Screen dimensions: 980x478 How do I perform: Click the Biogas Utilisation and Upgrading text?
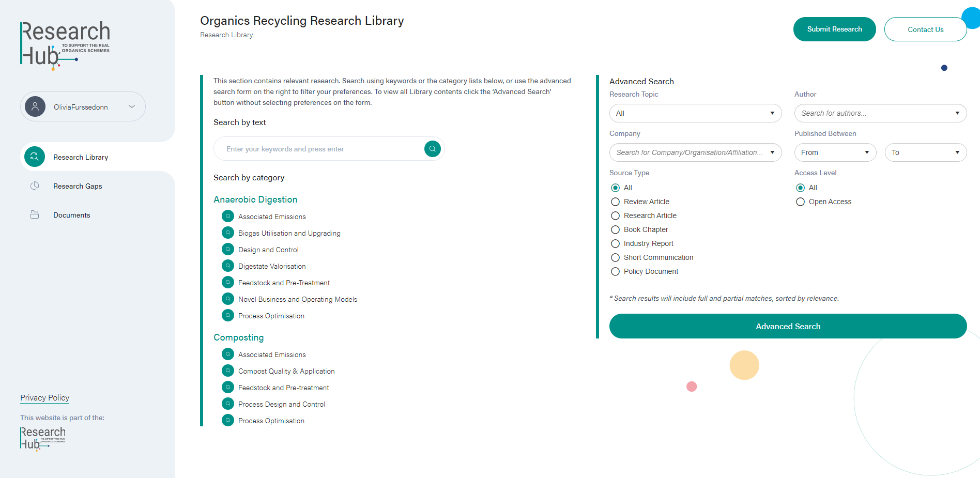coord(289,233)
